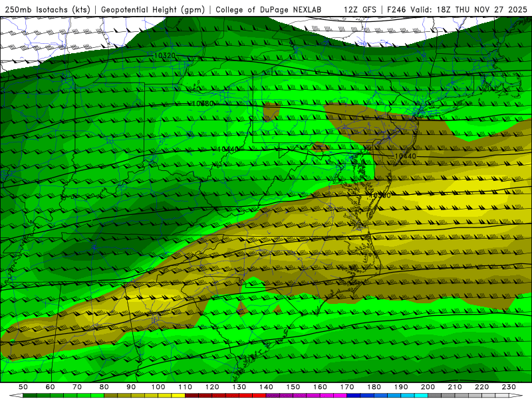Pick the bright red swatch under 140
The width and height of the screenshot is (532, 399).
coord(259,396)
